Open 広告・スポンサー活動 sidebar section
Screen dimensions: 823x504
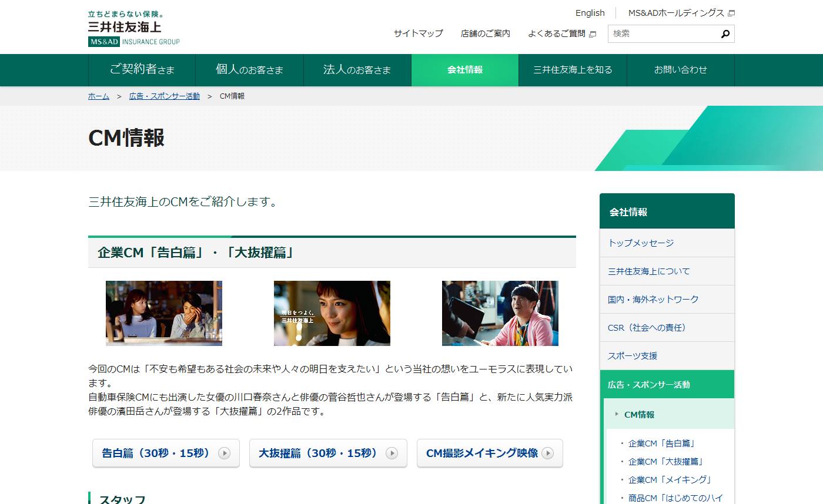click(667, 384)
